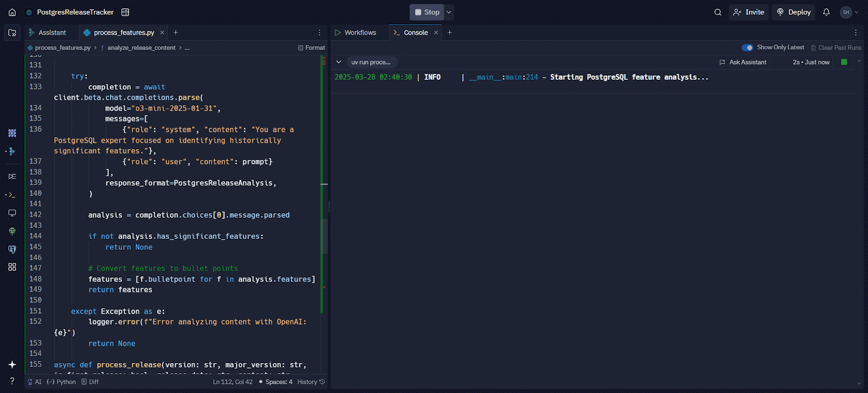Click the help question mark icon

tap(12, 381)
